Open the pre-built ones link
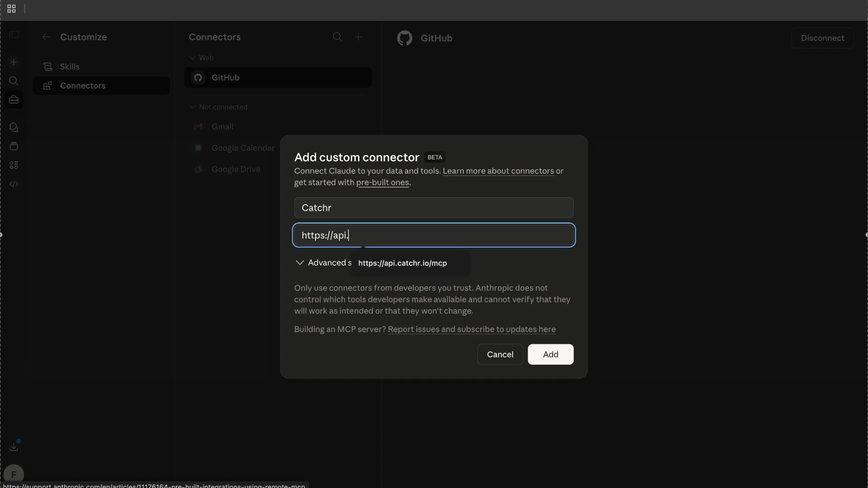Viewport: 868px width, 488px height. (x=382, y=183)
